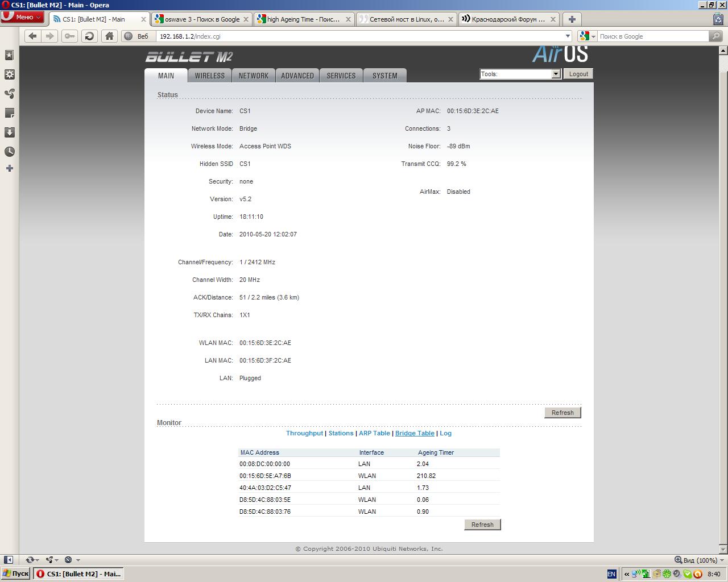Open the Tools dropdown list

(520, 74)
